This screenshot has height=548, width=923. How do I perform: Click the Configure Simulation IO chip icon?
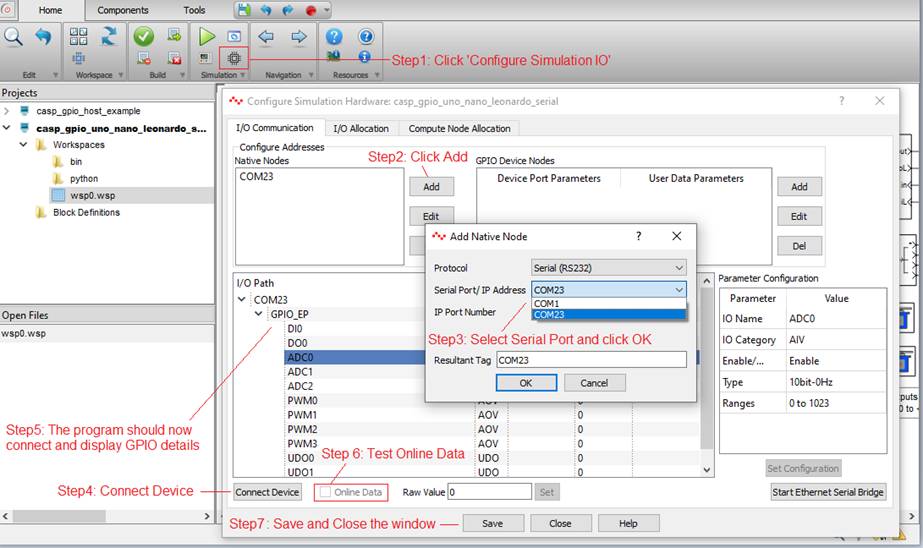pyautogui.click(x=234, y=59)
